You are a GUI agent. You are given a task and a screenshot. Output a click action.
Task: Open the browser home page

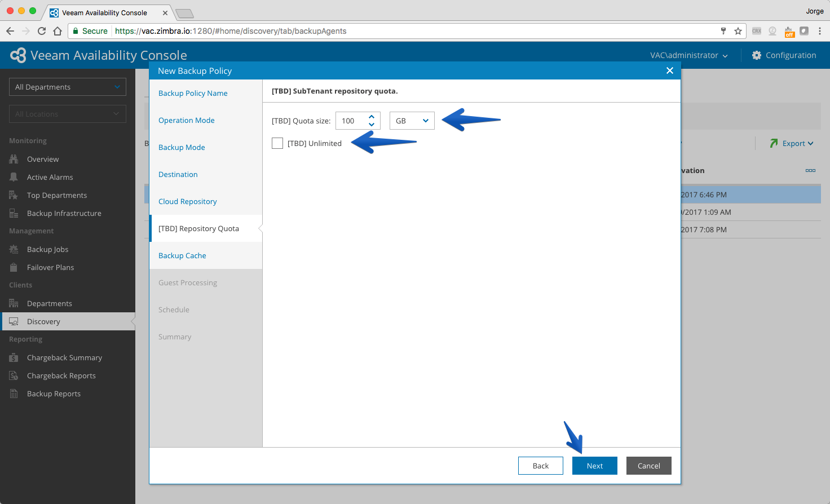click(58, 31)
